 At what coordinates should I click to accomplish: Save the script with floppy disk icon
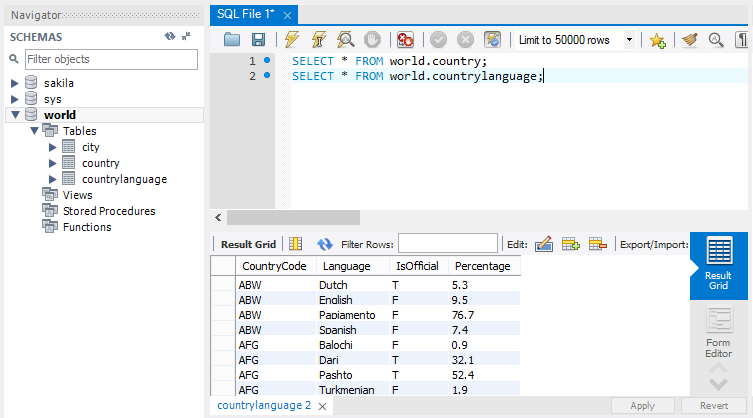point(258,39)
